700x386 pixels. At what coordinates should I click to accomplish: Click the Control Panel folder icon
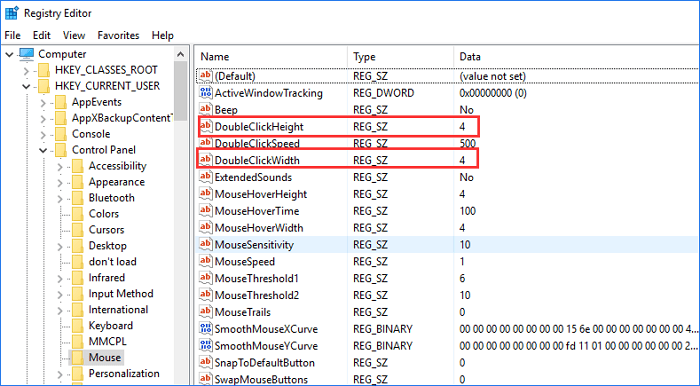61,150
